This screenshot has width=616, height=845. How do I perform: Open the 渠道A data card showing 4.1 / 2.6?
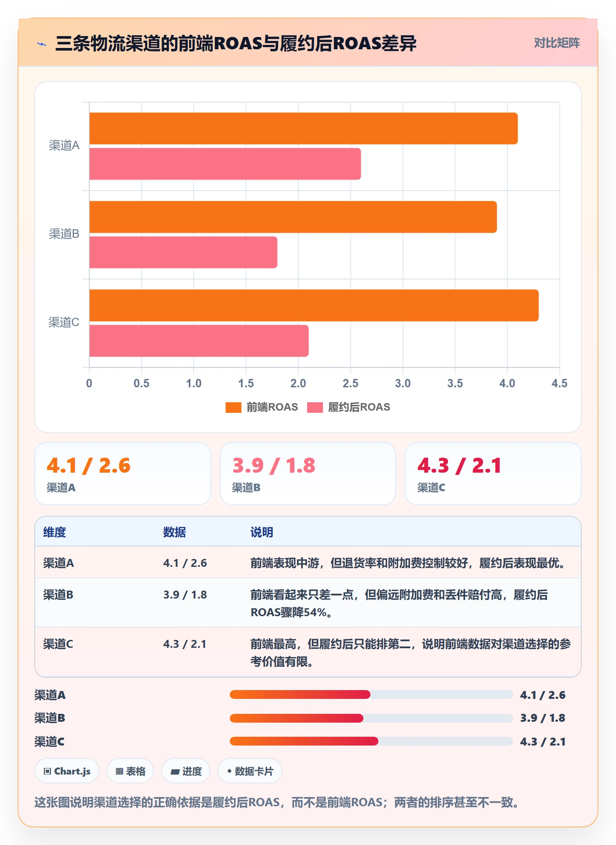point(123,474)
